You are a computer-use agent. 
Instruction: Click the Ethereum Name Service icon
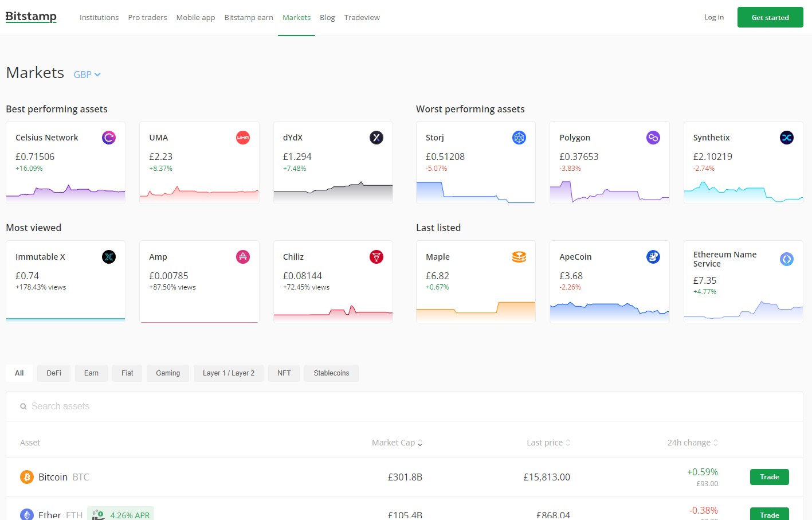click(787, 259)
